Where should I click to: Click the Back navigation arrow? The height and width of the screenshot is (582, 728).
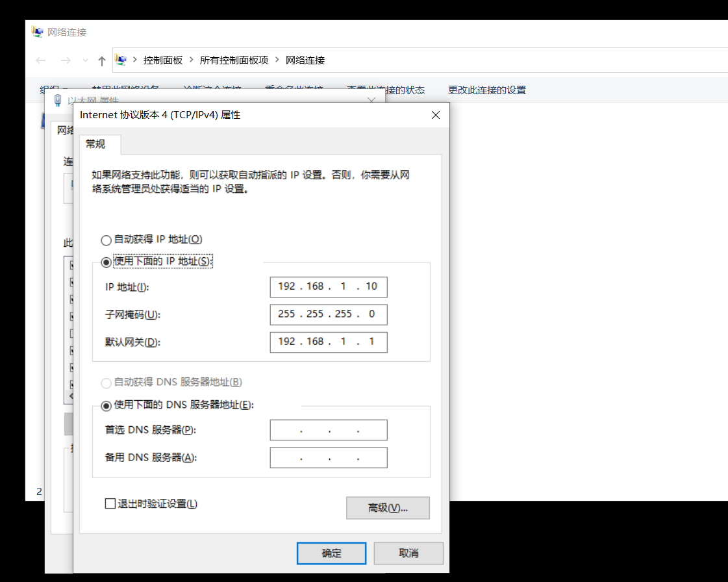41,60
